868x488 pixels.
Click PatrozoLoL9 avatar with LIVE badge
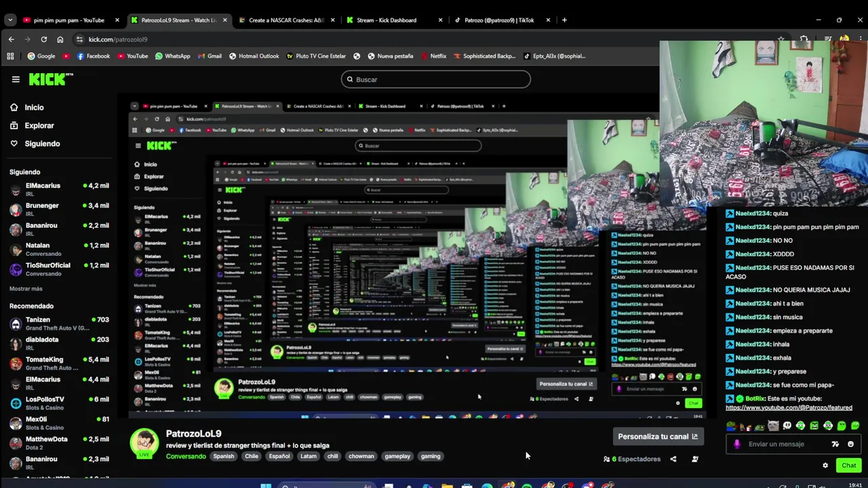click(144, 443)
